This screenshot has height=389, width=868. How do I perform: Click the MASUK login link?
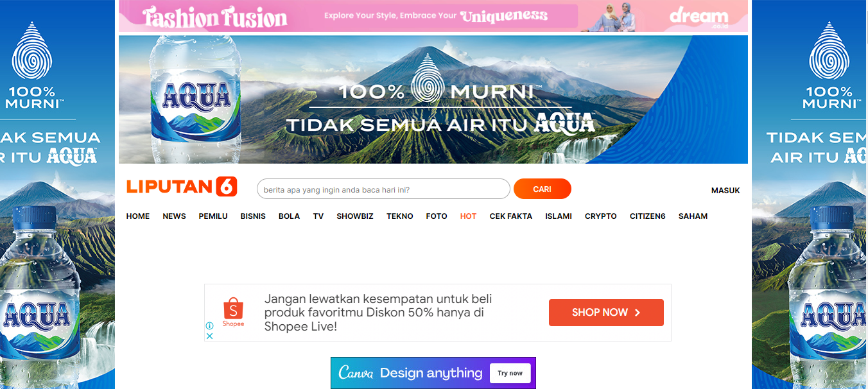pyautogui.click(x=725, y=191)
